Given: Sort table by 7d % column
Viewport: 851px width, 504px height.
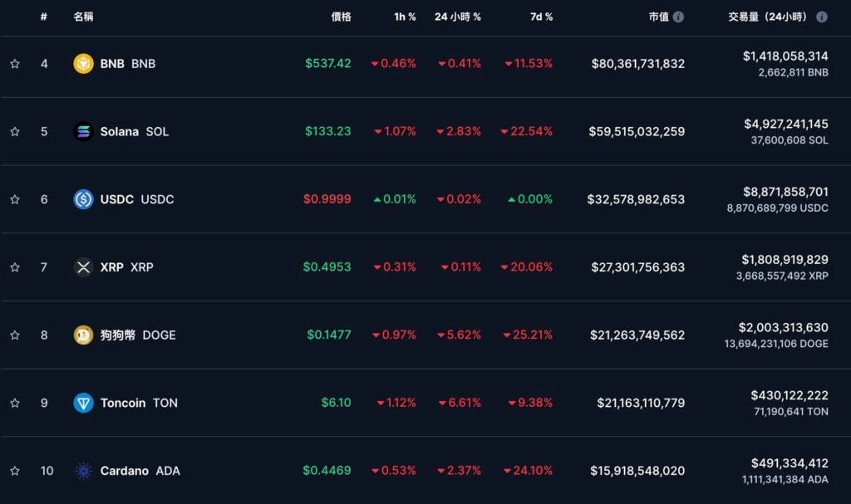Looking at the screenshot, I should tap(541, 17).
